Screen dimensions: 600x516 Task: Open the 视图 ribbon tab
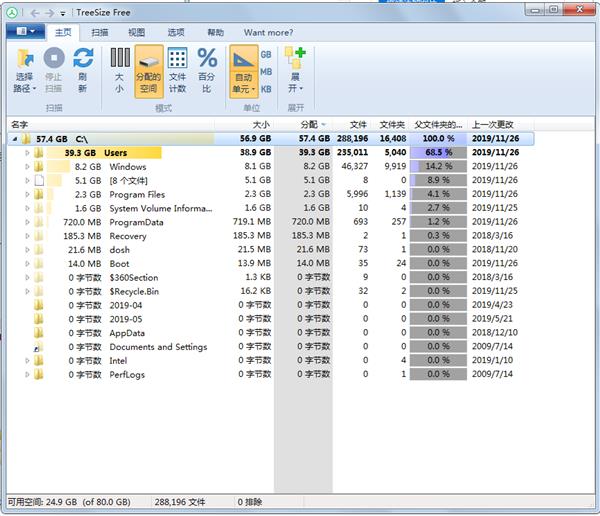136,32
